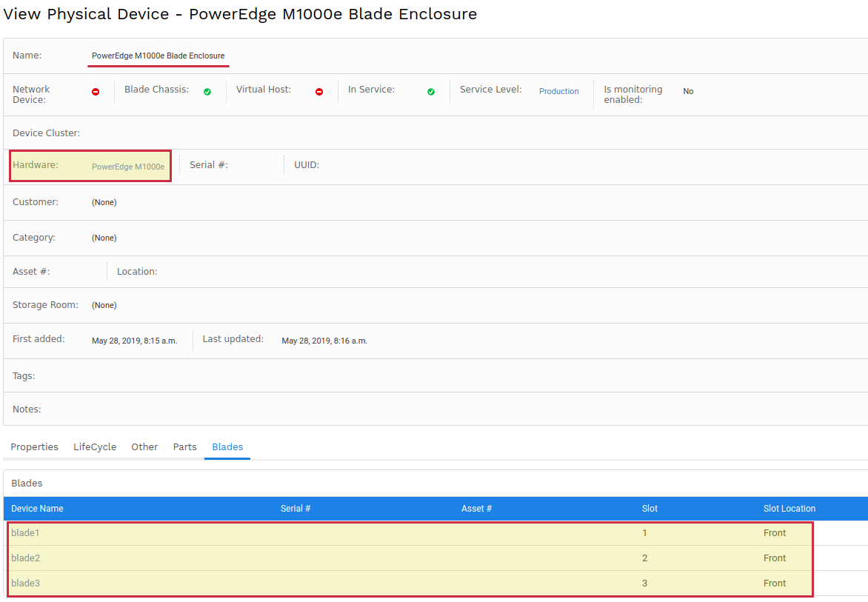Click Front slot location for blade2

(775, 558)
